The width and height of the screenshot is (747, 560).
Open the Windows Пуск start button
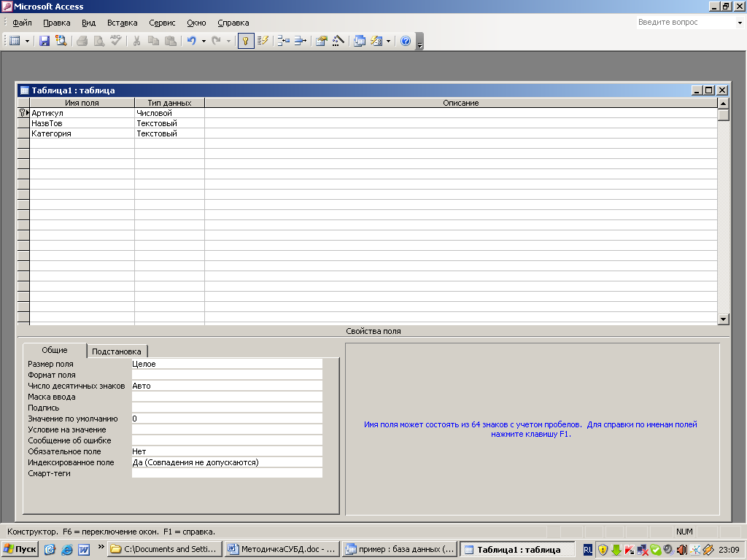click(20, 549)
